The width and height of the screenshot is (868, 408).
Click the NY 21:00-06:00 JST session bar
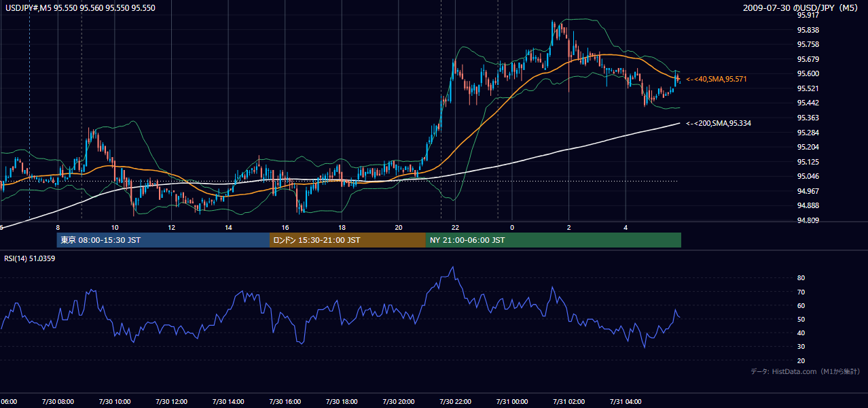[554, 240]
